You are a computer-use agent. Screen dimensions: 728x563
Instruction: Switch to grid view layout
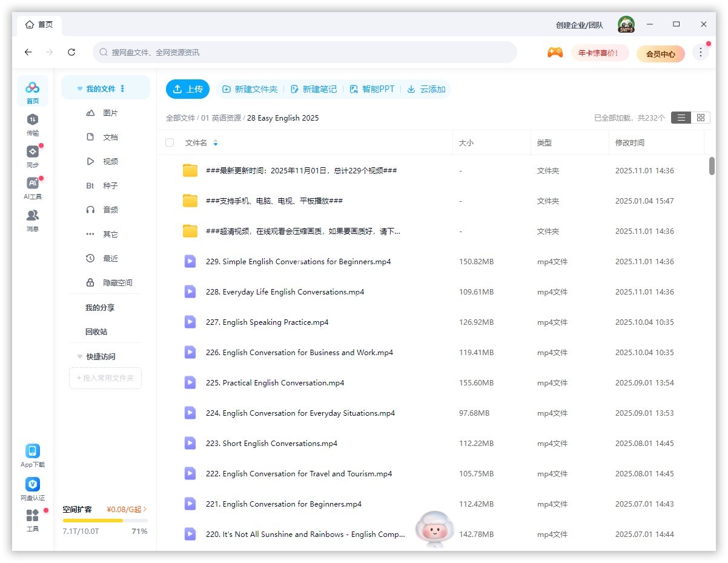[701, 118]
